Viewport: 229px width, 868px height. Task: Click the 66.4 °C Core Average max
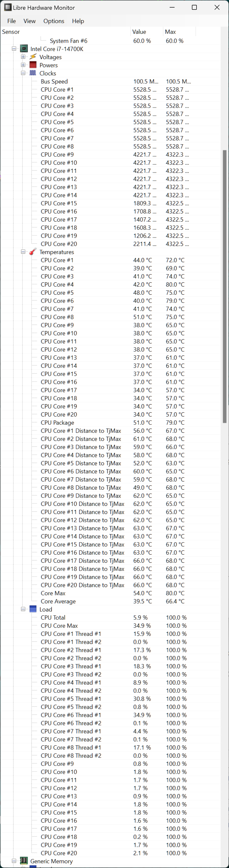175,601
